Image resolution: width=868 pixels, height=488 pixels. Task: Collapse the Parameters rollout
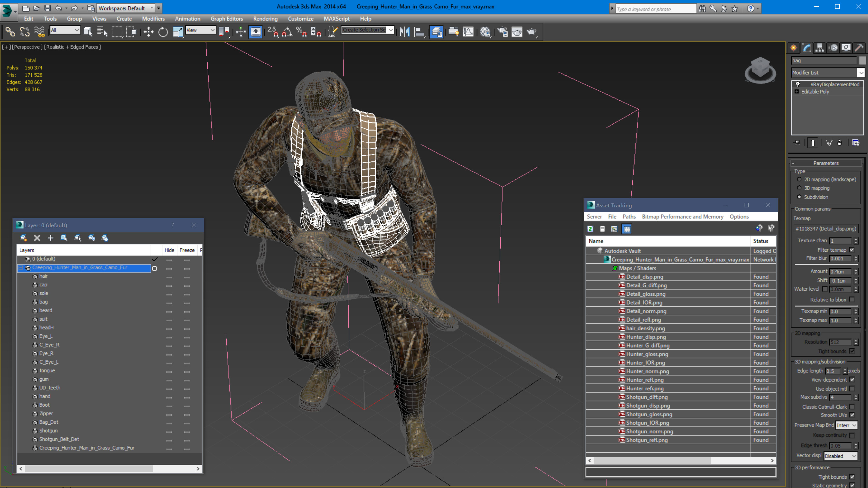click(x=826, y=163)
